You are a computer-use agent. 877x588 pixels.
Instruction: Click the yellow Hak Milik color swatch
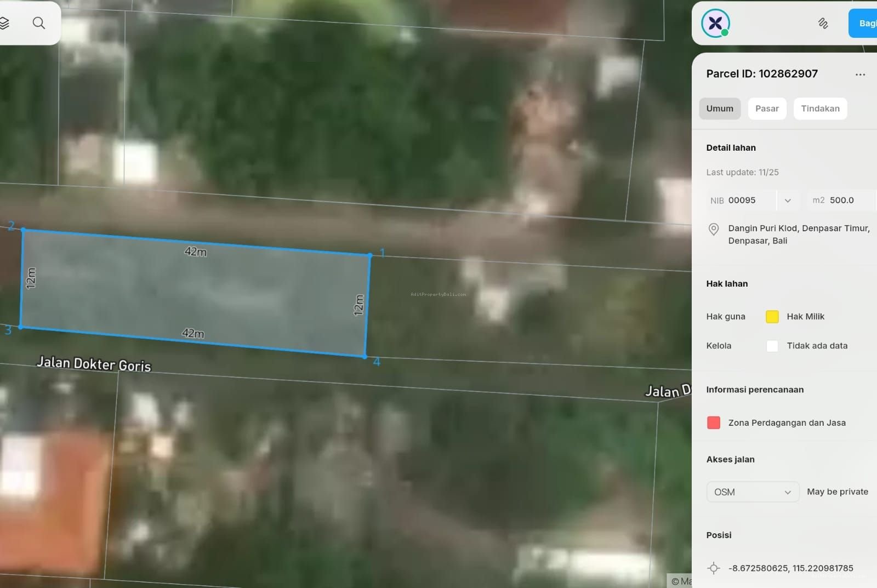click(772, 317)
